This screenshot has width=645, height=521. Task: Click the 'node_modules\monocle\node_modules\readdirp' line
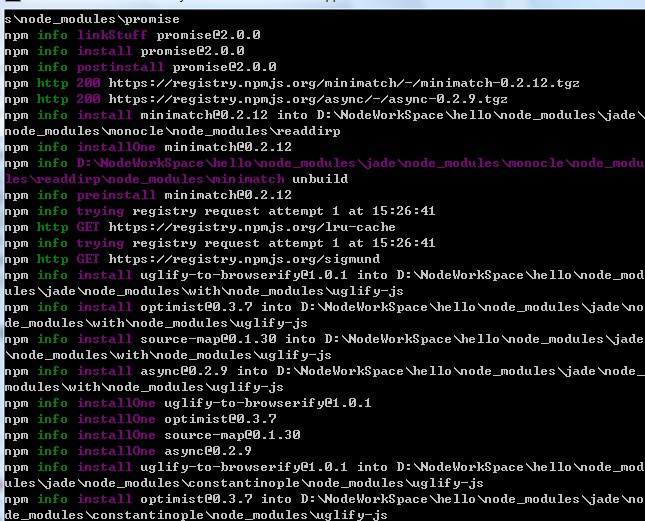click(172, 131)
